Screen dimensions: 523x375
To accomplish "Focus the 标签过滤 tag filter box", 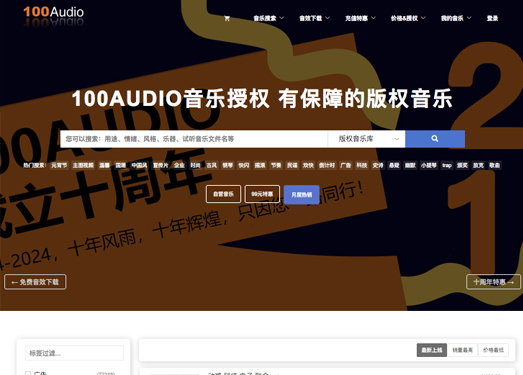I will point(74,353).
